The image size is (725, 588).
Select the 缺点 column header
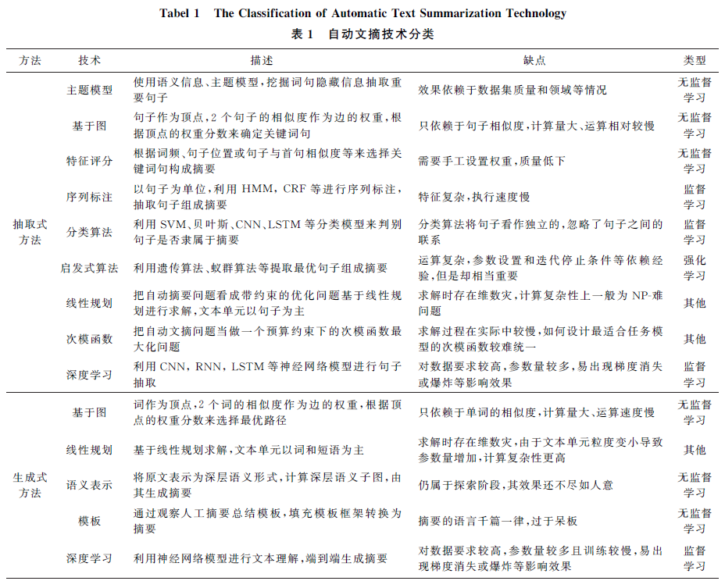click(534, 61)
